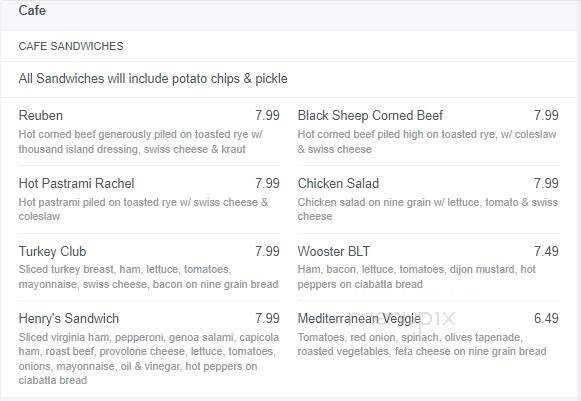Choose the Hot Pastrami Rachel item

coord(76,183)
